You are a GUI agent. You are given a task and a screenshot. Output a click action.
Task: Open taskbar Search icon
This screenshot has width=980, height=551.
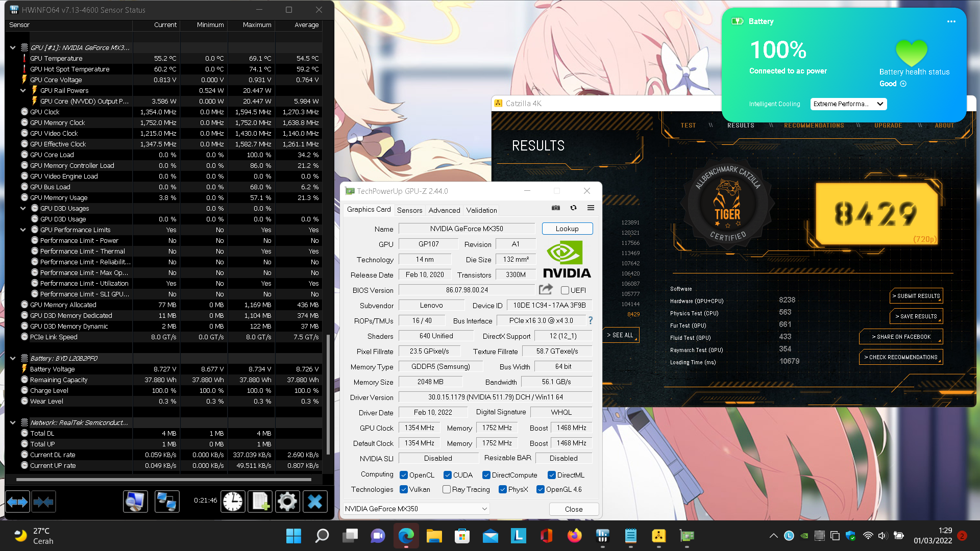tap(322, 536)
